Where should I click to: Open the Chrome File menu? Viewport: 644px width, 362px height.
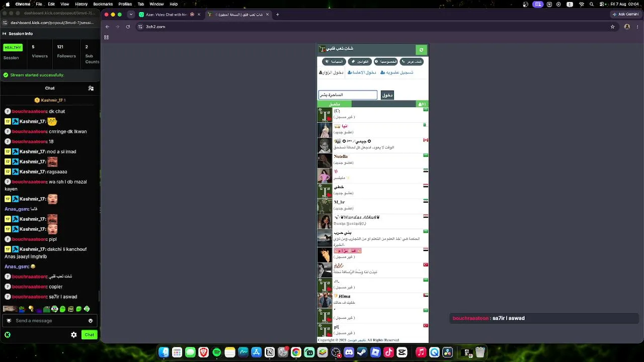click(x=39, y=4)
